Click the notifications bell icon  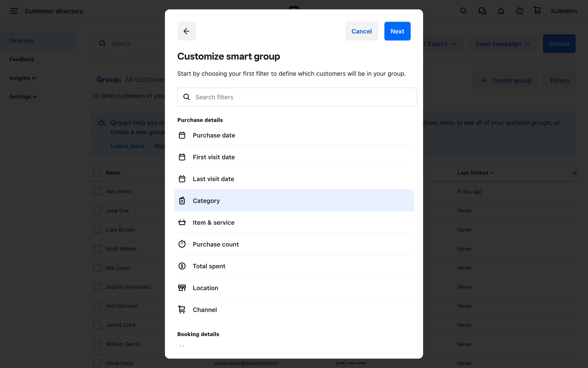(x=501, y=11)
